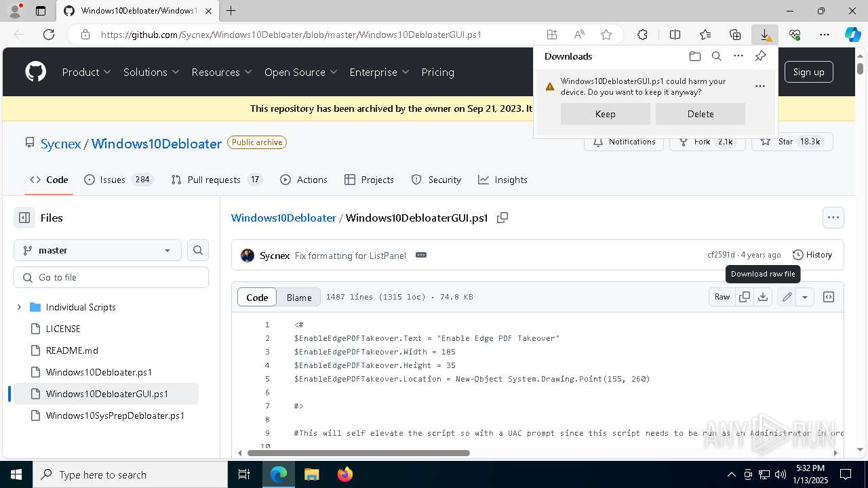Screen dimensions: 868x488
Task: Copy raw file contents icon
Action: click(x=745, y=297)
